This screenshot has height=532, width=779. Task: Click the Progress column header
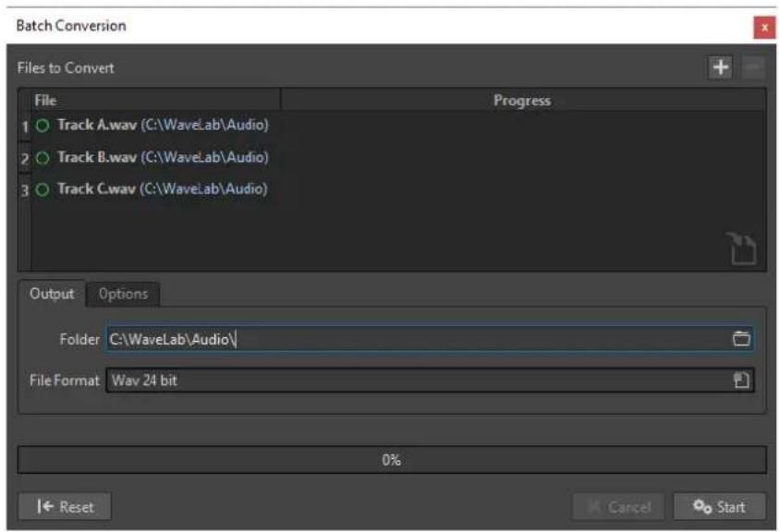click(523, 101)
